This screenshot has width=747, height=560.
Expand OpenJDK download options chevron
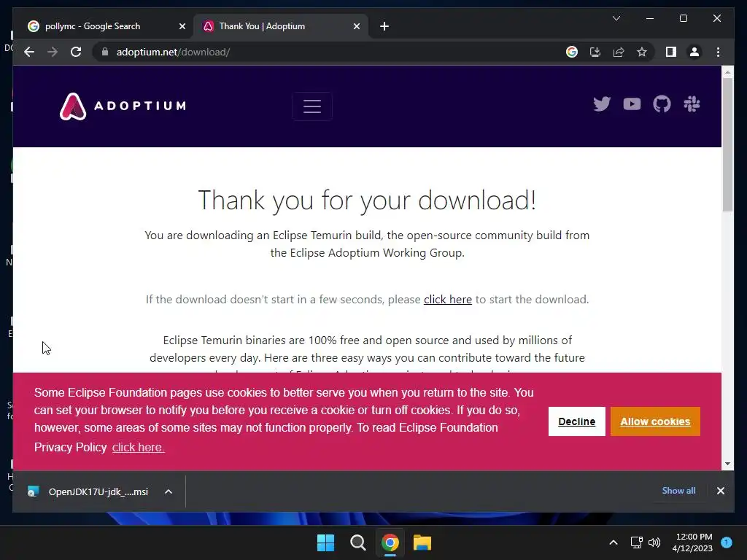pos(169,491)
